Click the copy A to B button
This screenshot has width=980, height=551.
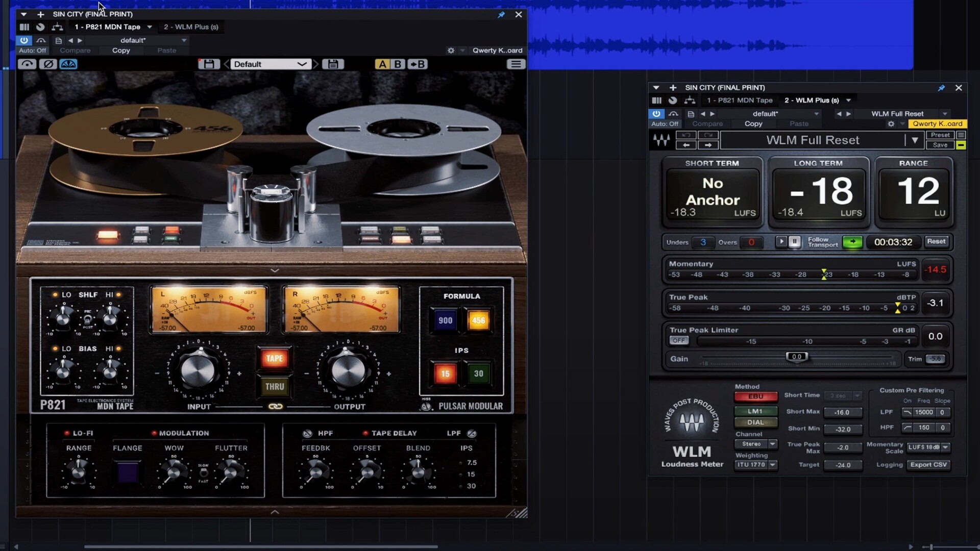[418, 64]
